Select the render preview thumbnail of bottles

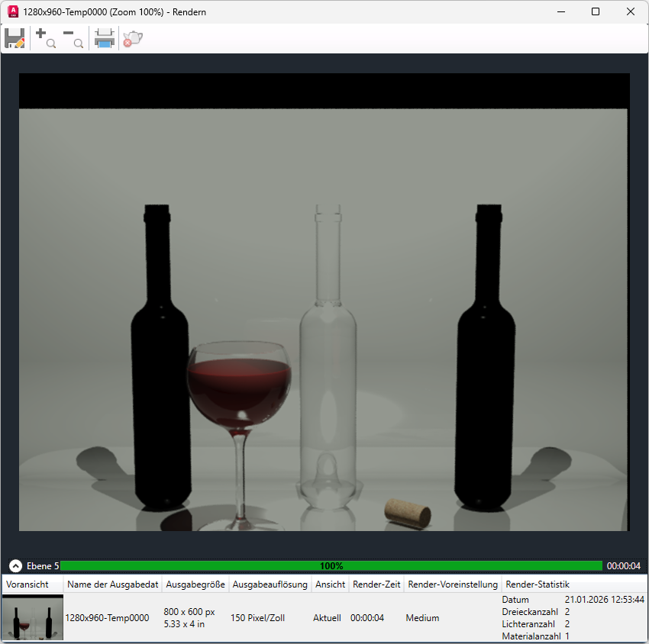(x=33, y=617)
